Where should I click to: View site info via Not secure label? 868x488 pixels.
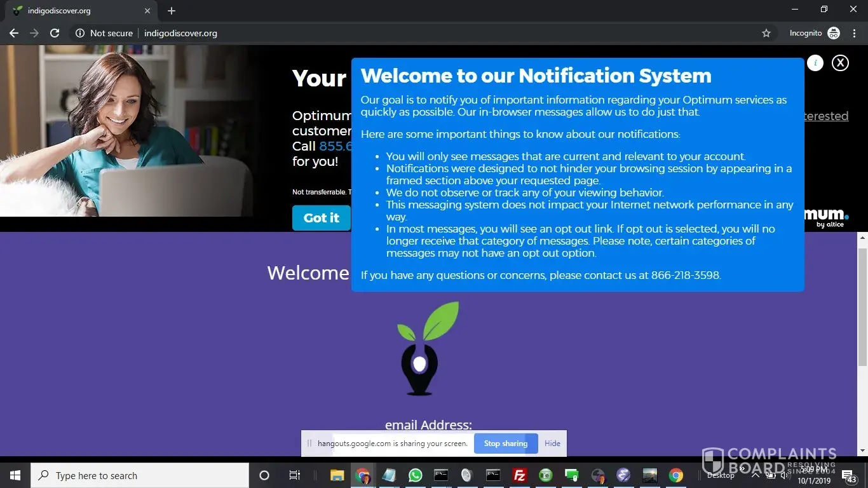pos(104,33)
